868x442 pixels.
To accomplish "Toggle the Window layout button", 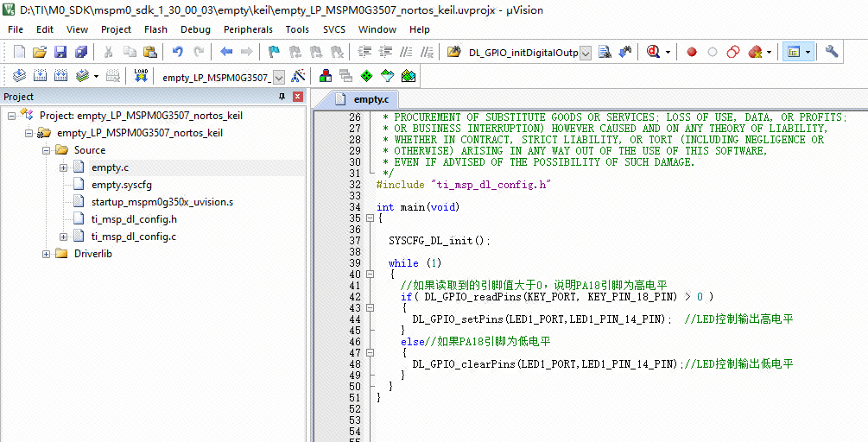I will click(x=794, y=52).
